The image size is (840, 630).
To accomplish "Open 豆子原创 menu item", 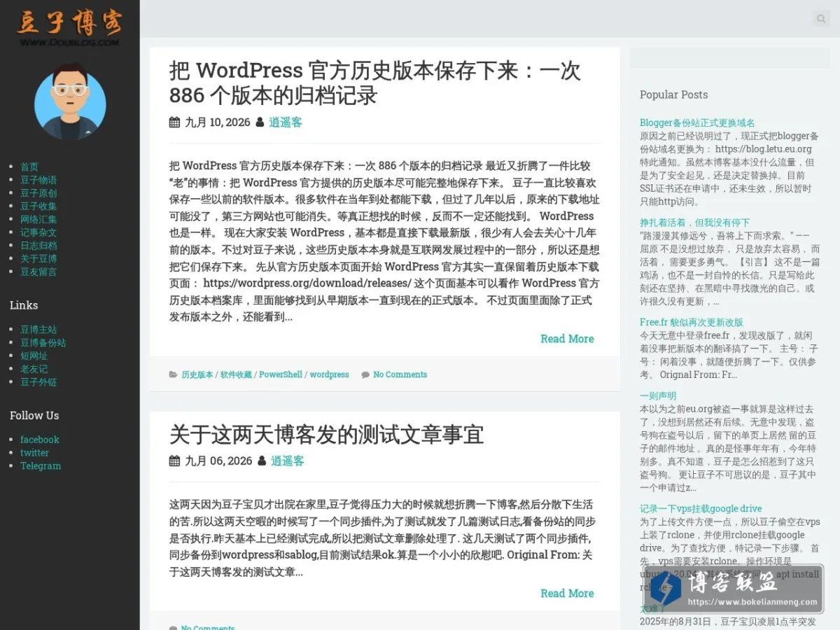I will 38,193.
